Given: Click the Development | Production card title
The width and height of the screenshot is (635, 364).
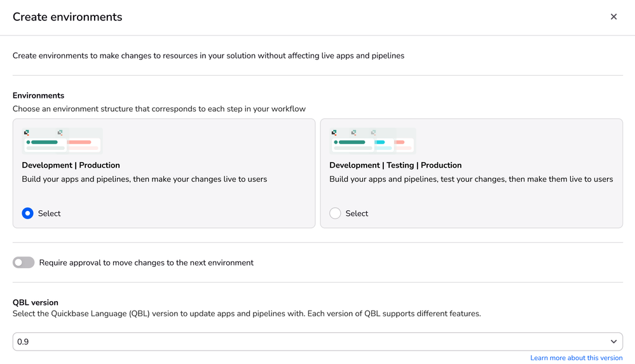Looking at the screenshot, I should point(71,165).
